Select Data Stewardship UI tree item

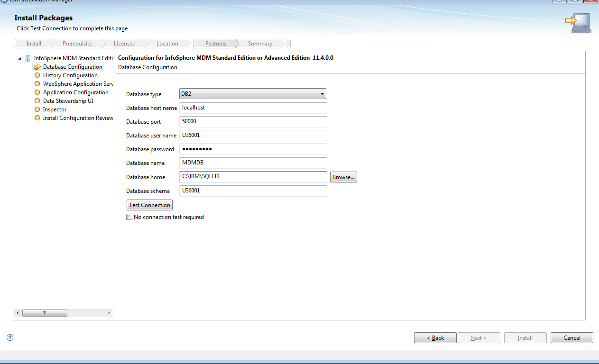click(x=68, y=101)
